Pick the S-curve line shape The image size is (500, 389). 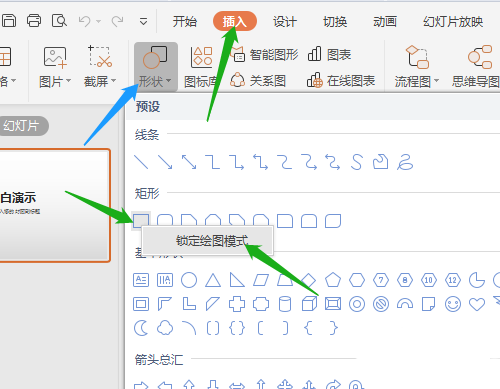pyautogui.click(x=357, y=162)
